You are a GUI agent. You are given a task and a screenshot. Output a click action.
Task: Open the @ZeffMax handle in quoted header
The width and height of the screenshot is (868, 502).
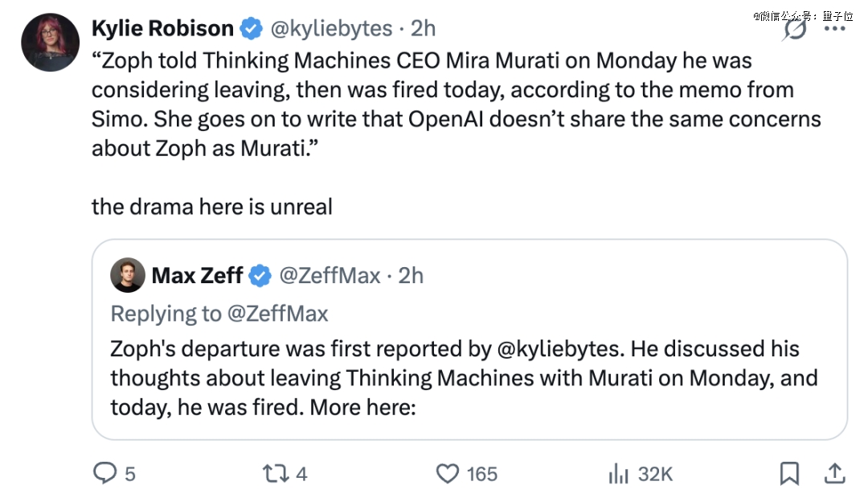coord(330,276)
